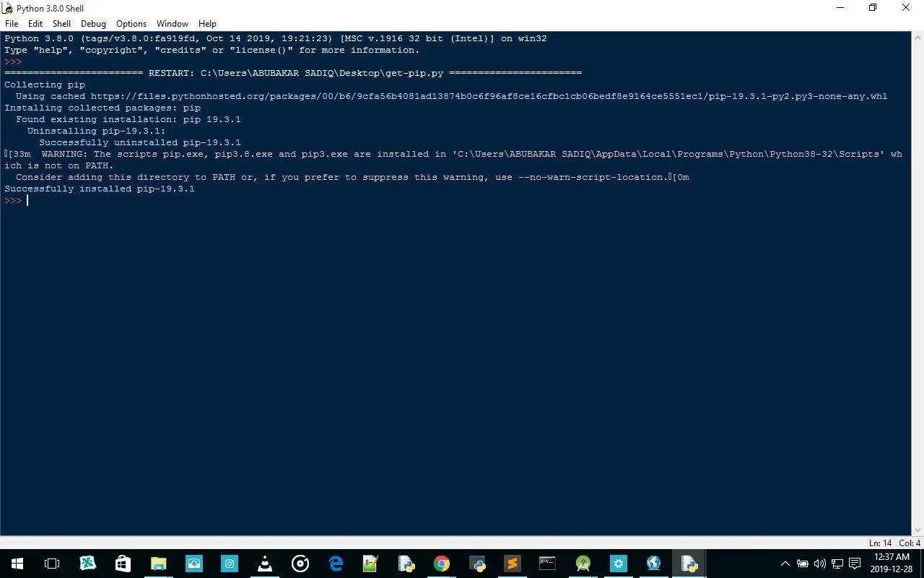Open the Groove Music taskbar icon
Image resolution: width=924 pixels, height=578 pixels.
(x=300, y=564)
